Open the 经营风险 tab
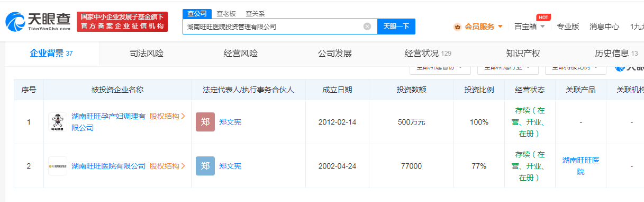 click(x=240, y=53)
